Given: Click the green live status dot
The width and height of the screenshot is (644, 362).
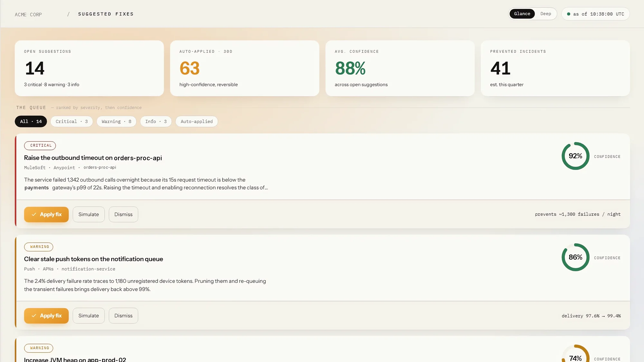Looking at the screenshot, I should (569, 14).
